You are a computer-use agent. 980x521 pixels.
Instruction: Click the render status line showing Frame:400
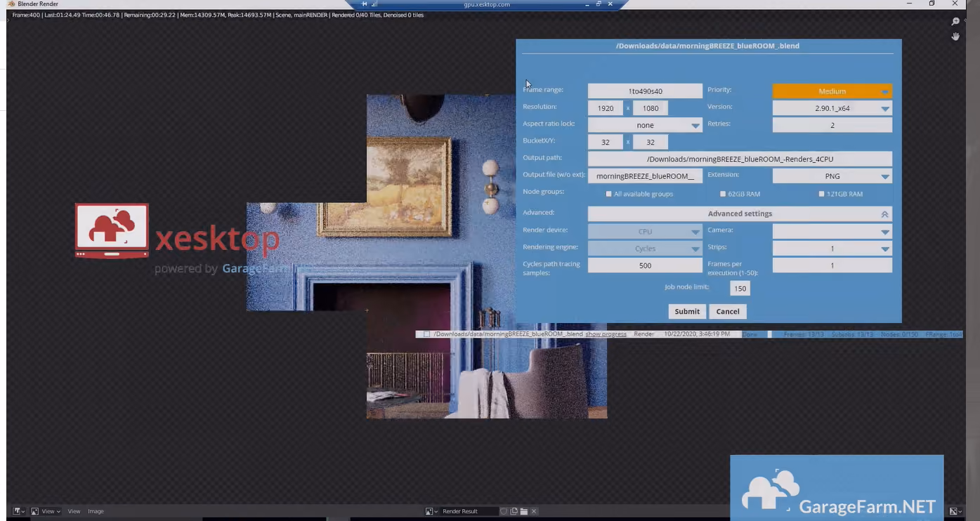218,15
